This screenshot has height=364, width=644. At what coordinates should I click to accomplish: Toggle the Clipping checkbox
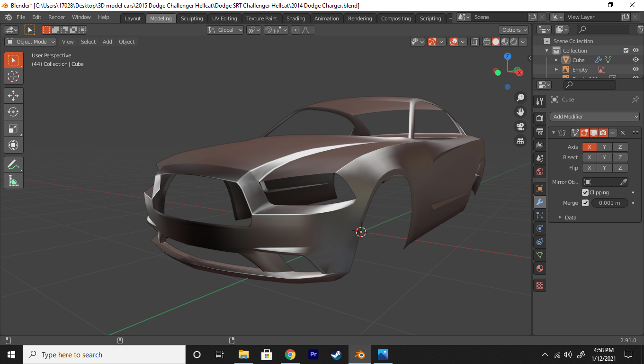585,192
